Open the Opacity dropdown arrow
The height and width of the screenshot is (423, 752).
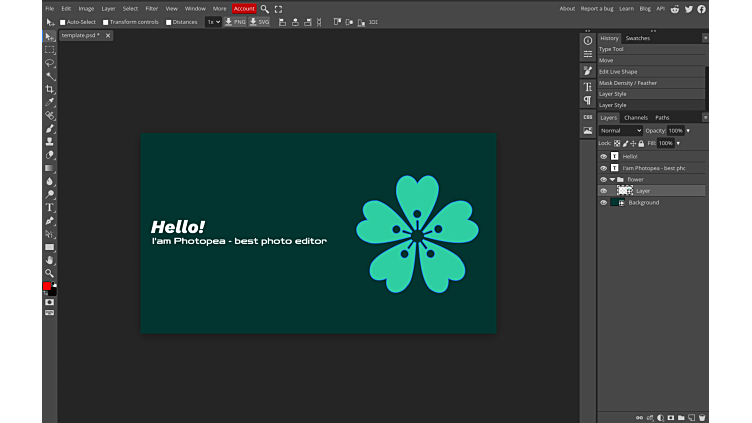(x=688, y=131)
